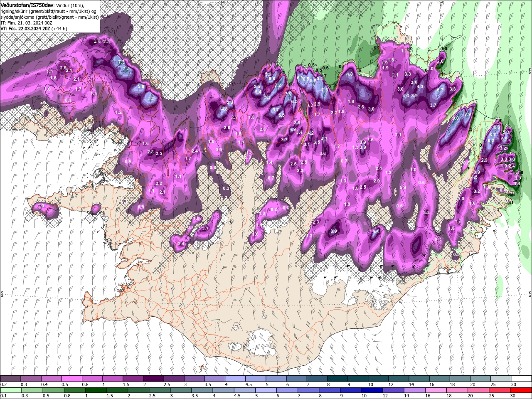Click the '6.8' snowfall value on the northern mountains

pyautogui.click(x=272, y=79)
